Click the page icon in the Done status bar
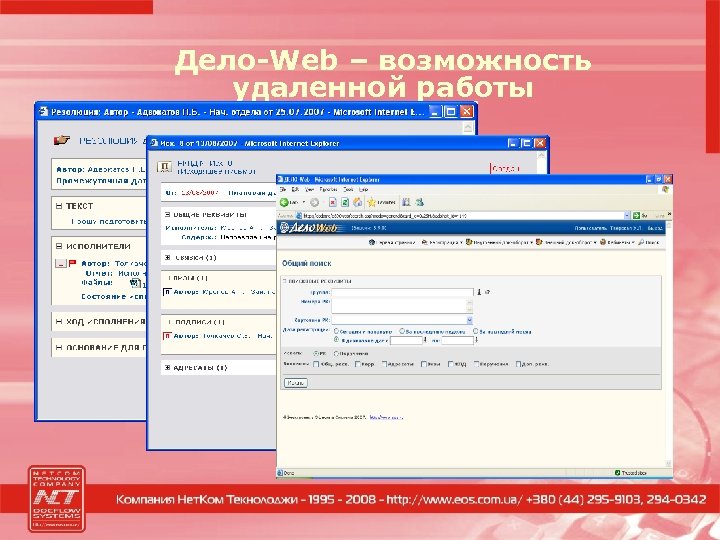This screenshot has width=720, height=540. pyautogui.click(x=281, y=472)
